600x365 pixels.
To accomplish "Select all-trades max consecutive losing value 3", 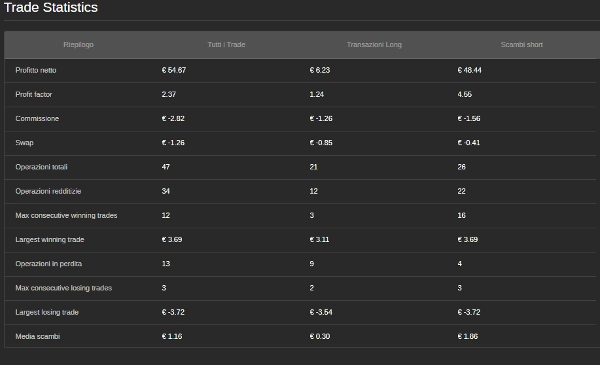I will pyautogui.click(x=164, y=288).
